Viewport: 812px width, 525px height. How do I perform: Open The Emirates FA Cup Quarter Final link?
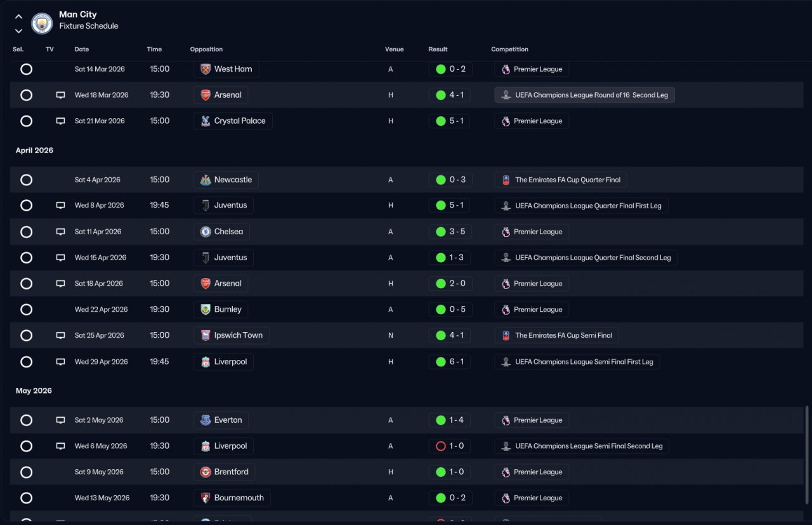click(561, 180)
